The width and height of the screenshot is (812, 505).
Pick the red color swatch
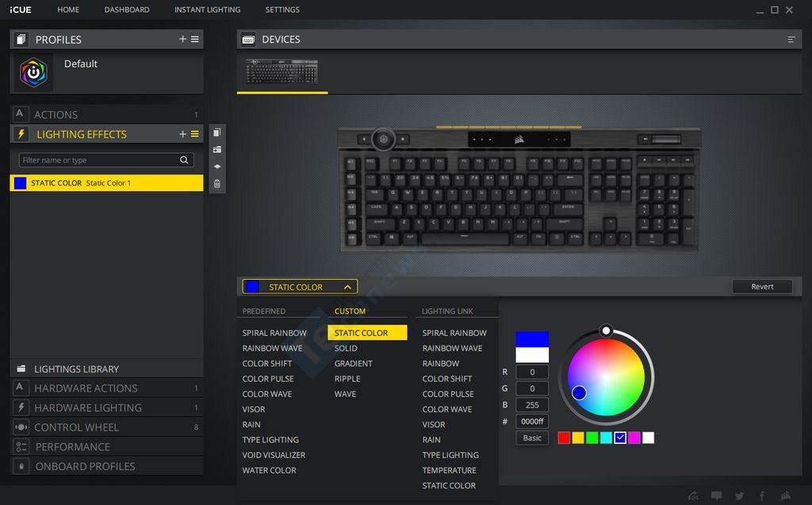[x=564, y=438]
